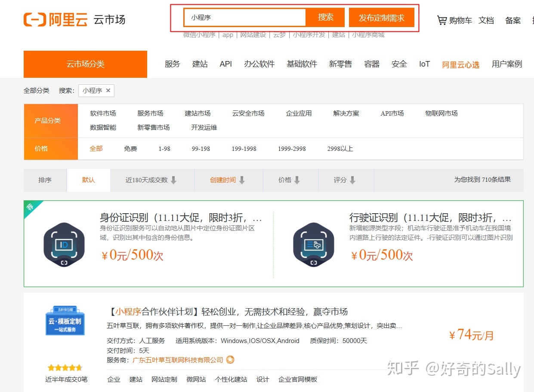Open the 行驶证识别 product title
Screen dimensions: 534x392
click(x=430, y=217)
